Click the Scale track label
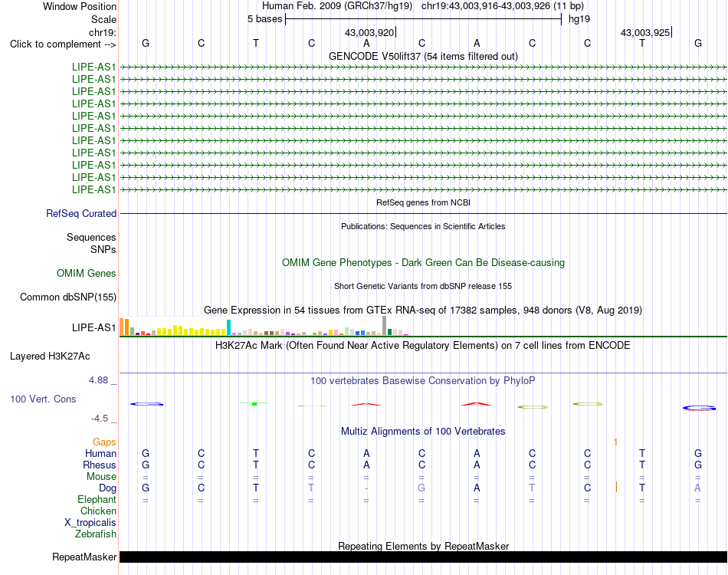The width and height of the screenshot is (728, 575). [103, 19]
